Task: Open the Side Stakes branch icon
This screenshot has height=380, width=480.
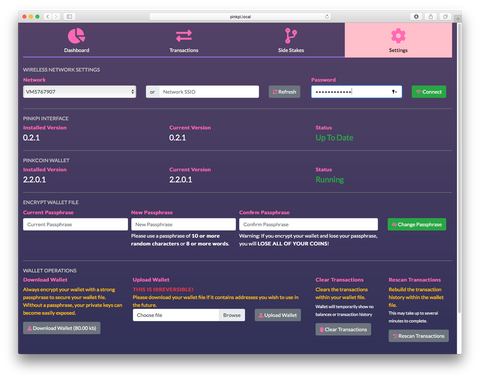Action: [x=291, y=36]
